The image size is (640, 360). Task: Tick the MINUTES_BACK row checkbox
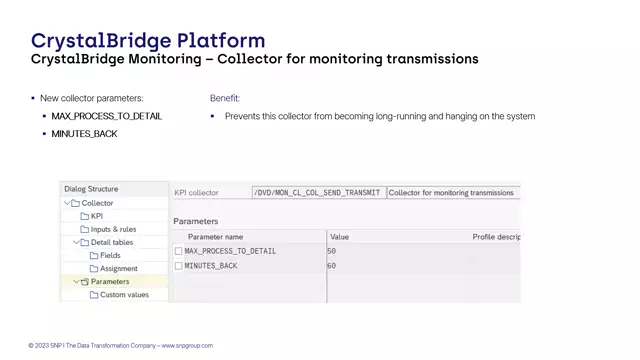click(x=178, y=266)
